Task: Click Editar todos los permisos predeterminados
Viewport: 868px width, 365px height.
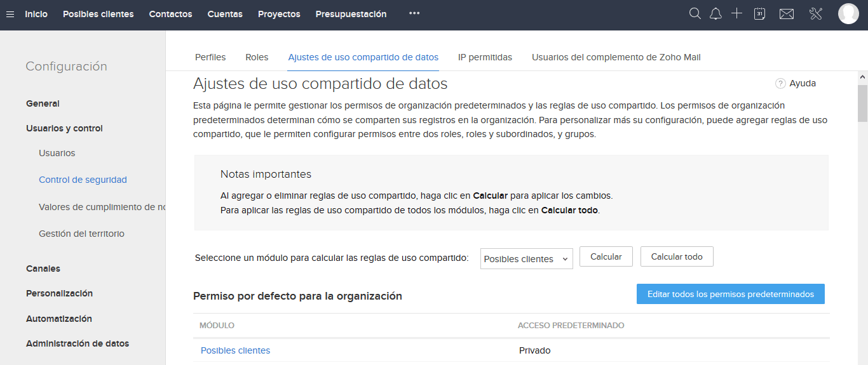Action: (731, 294)
